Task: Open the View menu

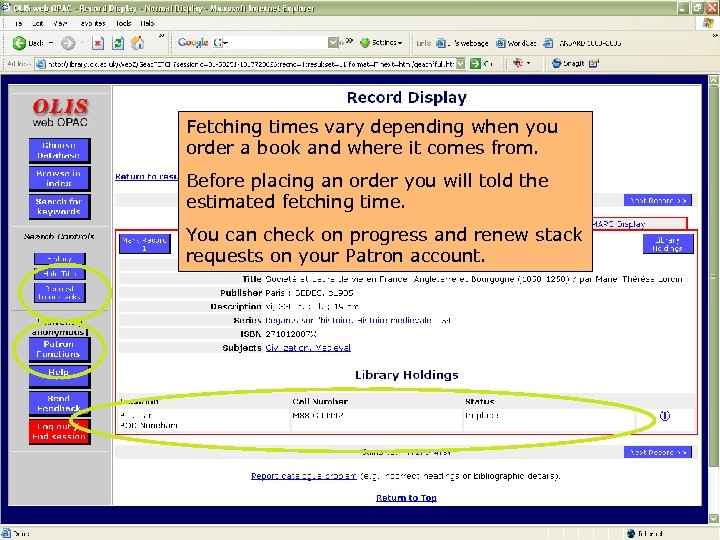Action: click(60, 23)
